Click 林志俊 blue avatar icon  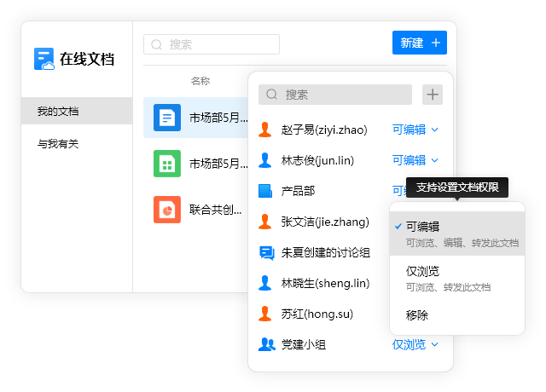click(x=265, y=160)
